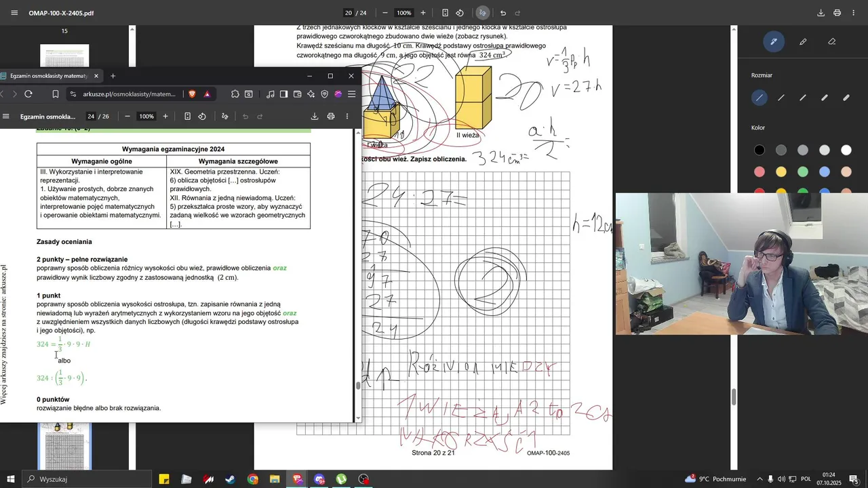Viewport: 868px width, 488px height.
Task: Open more actions menu in background PDF viewer
Action: [x=854, y=13]
